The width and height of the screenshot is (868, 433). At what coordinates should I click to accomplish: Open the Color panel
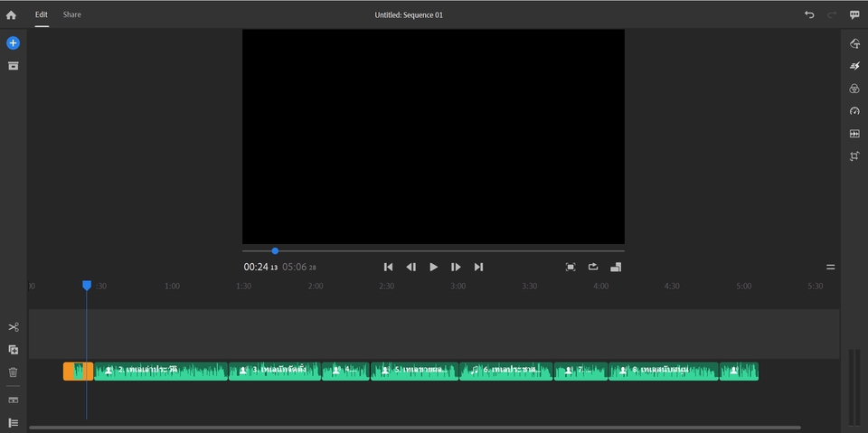[854, 89]
